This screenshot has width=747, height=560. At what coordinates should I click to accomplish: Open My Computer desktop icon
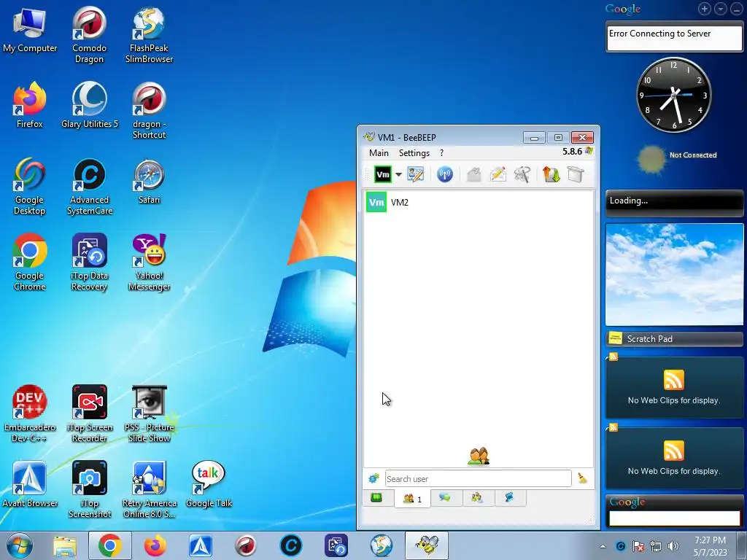pos(29,29)
